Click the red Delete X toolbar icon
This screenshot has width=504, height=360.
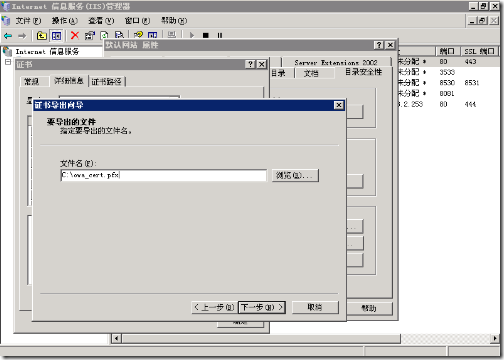(x=75, y=35)
